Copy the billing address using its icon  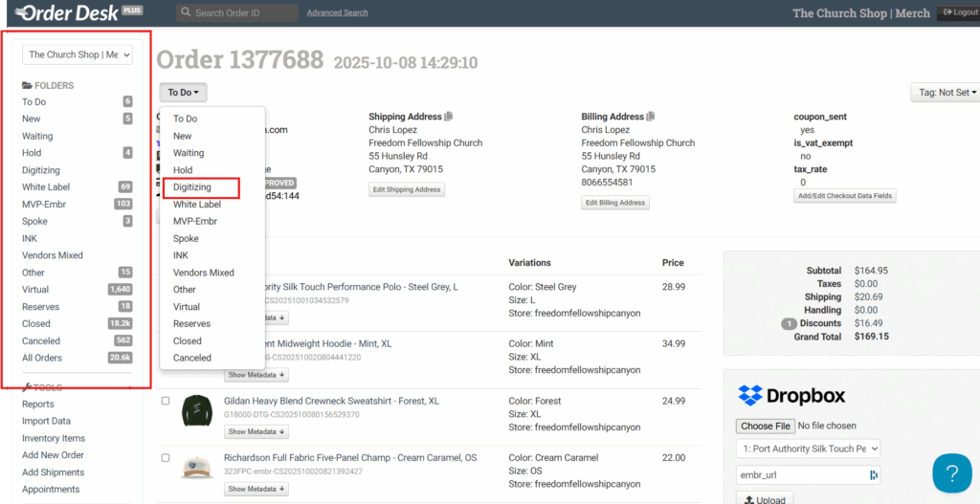click(651, 117)
